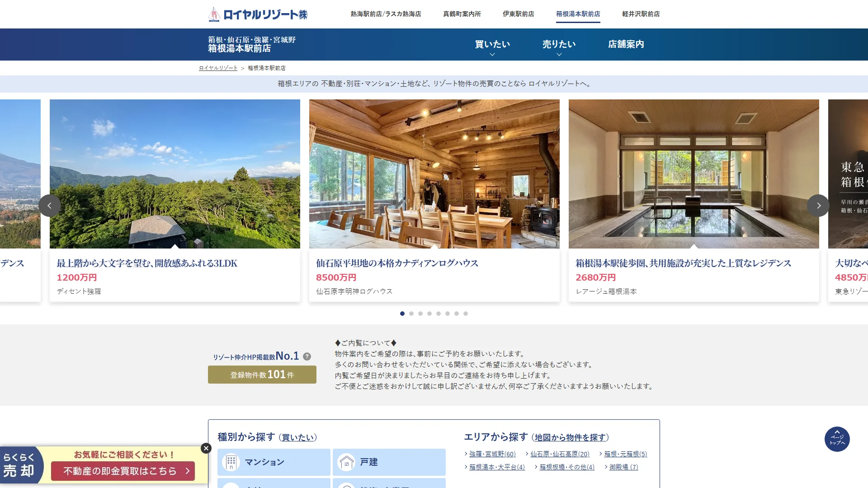
Task: Click 買いたい link beside 種別から探す
Action: tap(298, 437)
